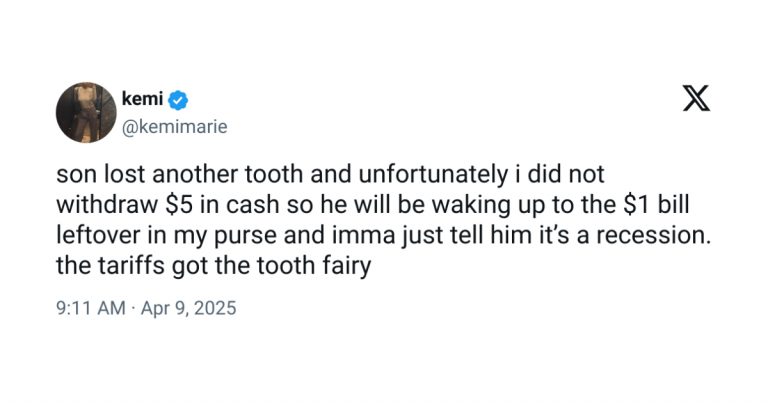This screenshot has width=768, height=403.
Task: Click the X logo icon
Action: pos(696,99)
